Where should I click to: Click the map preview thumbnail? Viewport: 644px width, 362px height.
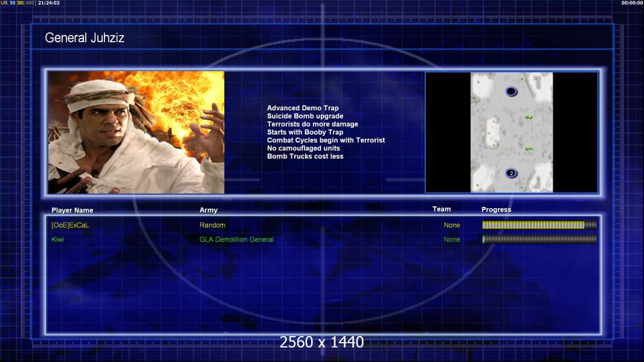511,132
